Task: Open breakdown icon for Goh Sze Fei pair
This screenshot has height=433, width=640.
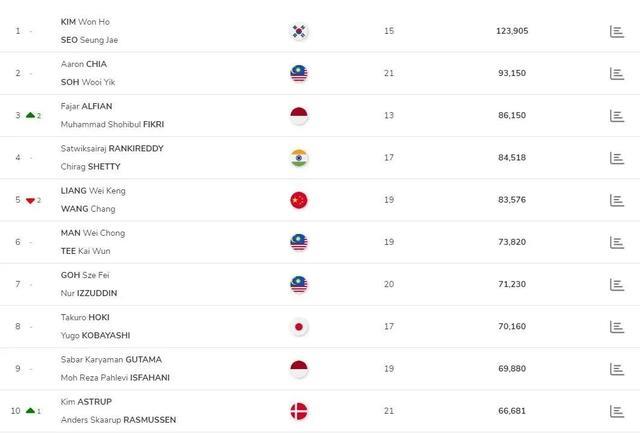Action: tap(616, 284)
